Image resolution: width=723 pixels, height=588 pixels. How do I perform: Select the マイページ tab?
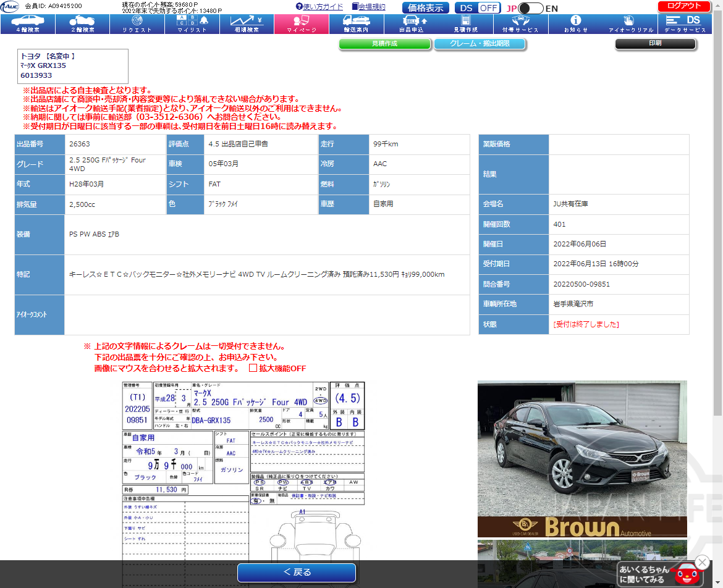pos(302,23)
